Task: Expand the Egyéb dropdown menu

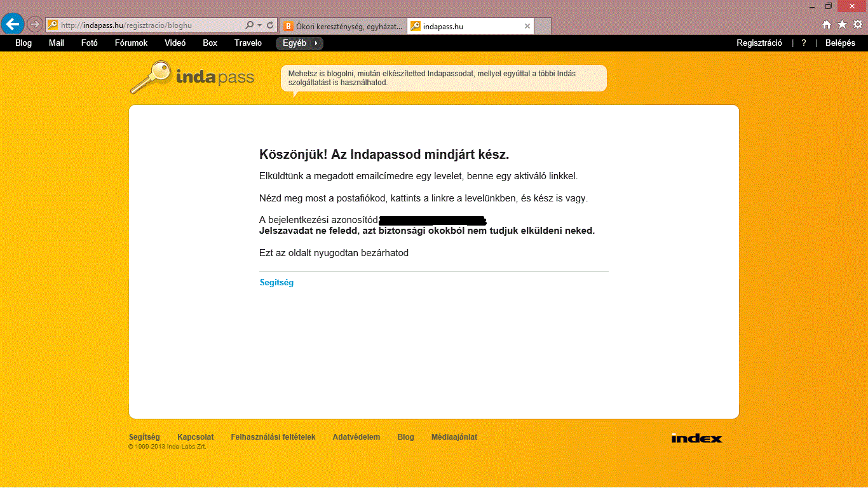Action: click(299, 43)
